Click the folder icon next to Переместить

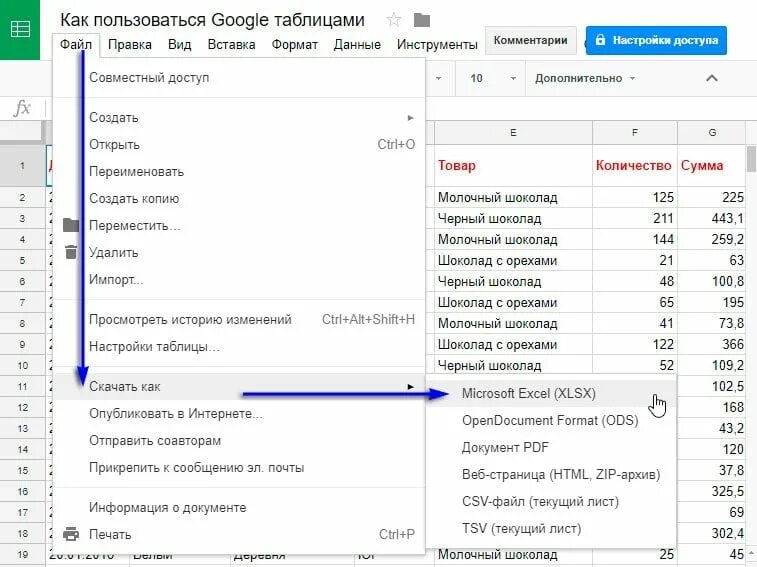tap(71, 225)
